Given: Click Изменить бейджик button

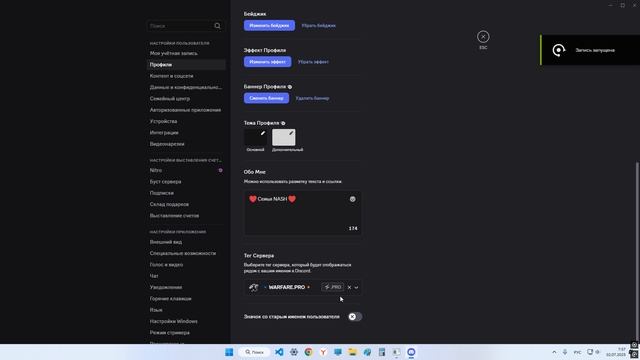Looking at the screenshot, I should tap(269, 25).
